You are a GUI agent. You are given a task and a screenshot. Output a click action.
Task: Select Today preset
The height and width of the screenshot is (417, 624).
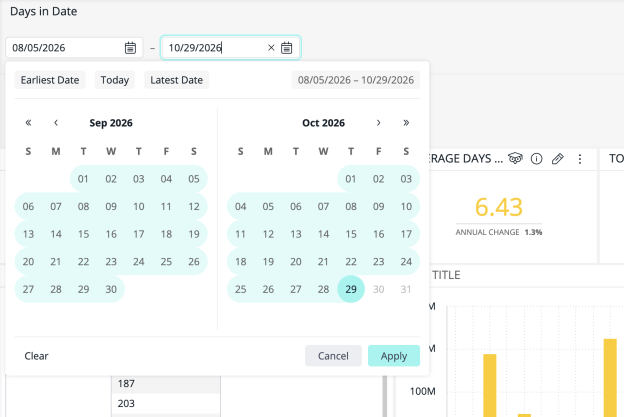(x=115, y=80)
